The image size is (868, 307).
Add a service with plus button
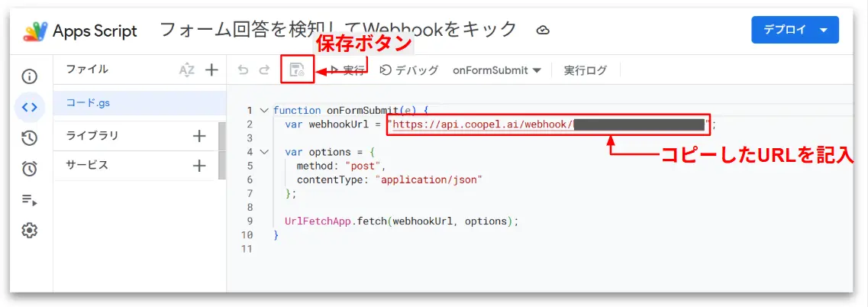coord(198,165)
